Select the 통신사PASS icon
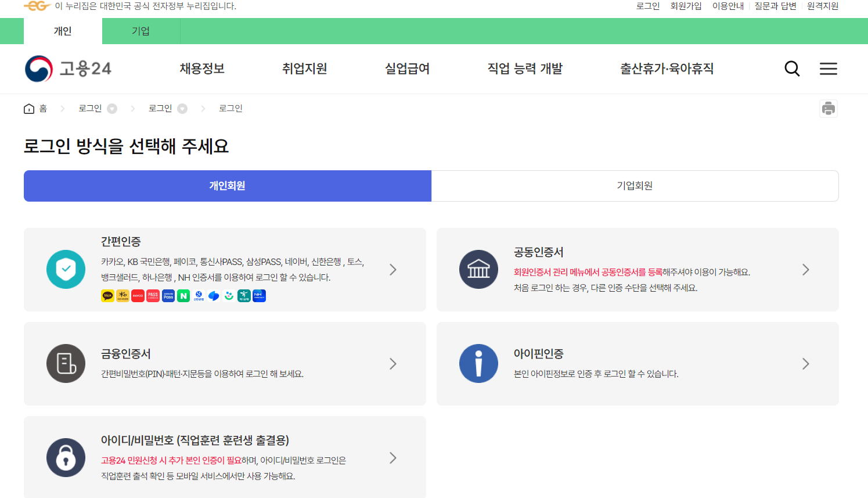This screenshot has height=498, width=868. [x=153, y=296]
